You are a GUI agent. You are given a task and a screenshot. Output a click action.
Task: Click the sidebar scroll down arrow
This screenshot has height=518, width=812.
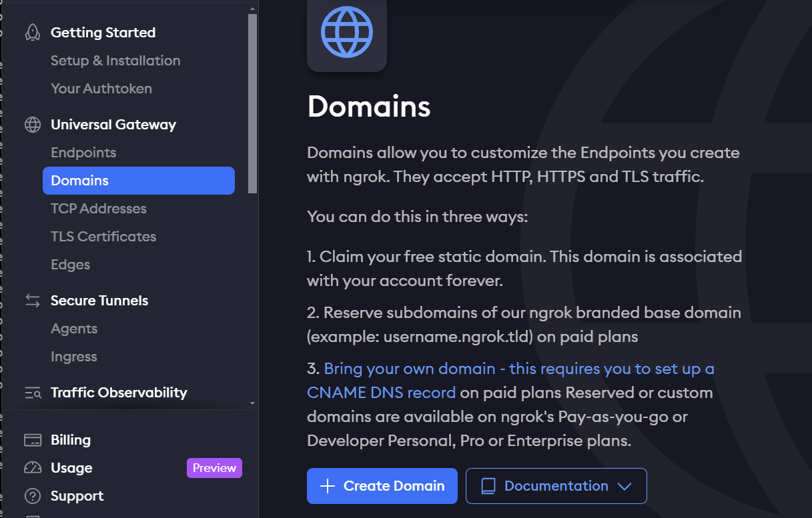coord(252,403)
